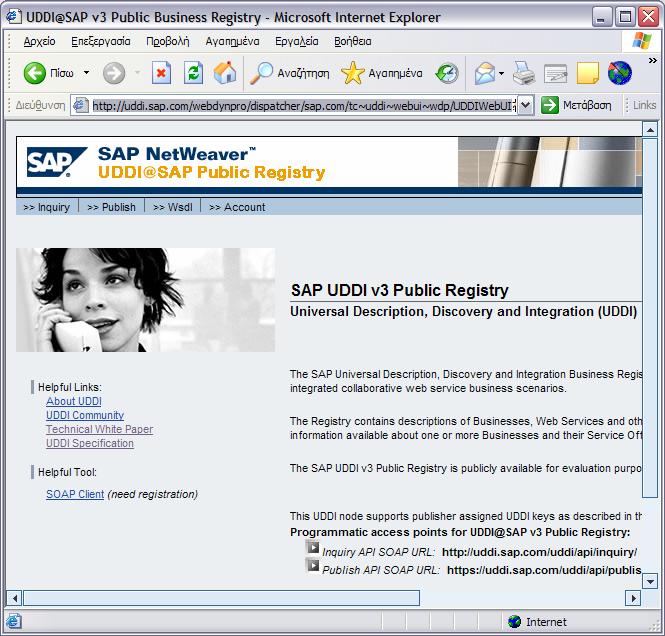The width and height of the screenshot is (665, 636).
Task: Open the back history dropdown arrow
Action: (x=87, y=73)
